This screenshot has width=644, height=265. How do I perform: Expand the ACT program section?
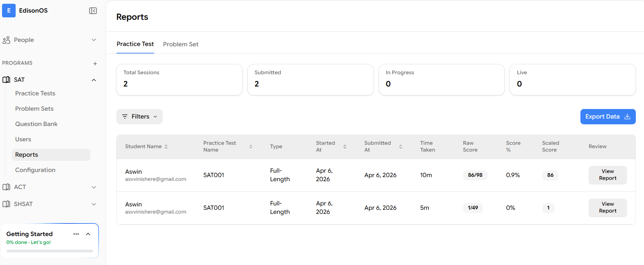[x=94, y=187]
